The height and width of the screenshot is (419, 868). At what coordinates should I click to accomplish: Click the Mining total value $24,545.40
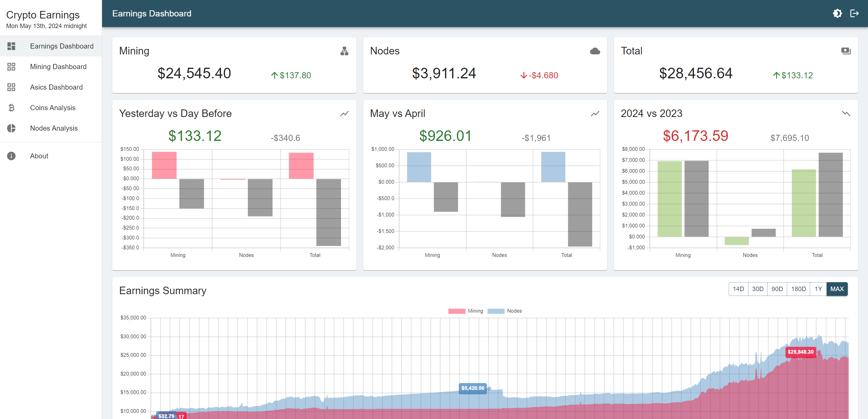coord(194,73)
